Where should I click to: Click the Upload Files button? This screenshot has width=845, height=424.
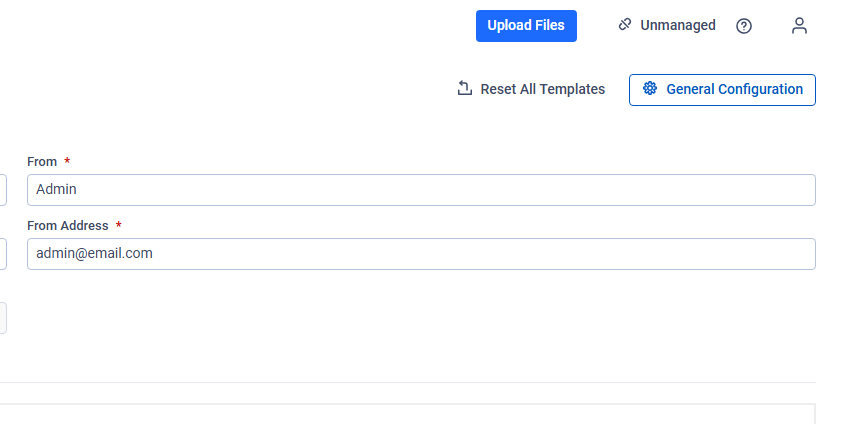pos(526,25)
